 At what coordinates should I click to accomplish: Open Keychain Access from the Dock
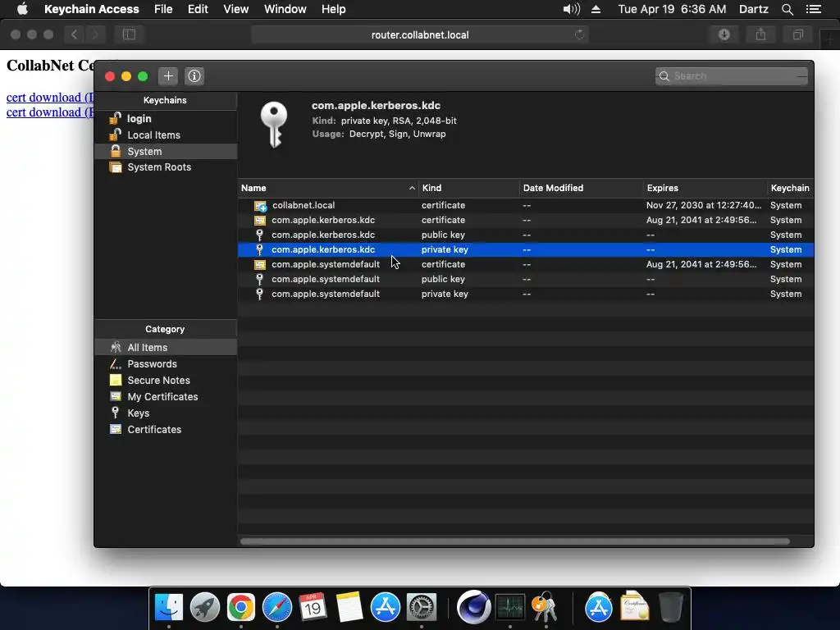click(x=546, y=608)
